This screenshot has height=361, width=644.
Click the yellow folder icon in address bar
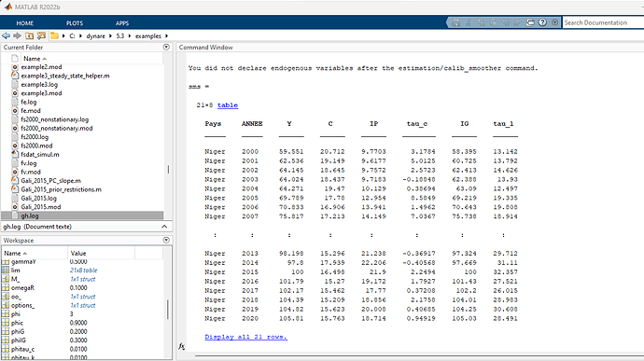coord(54,35)
